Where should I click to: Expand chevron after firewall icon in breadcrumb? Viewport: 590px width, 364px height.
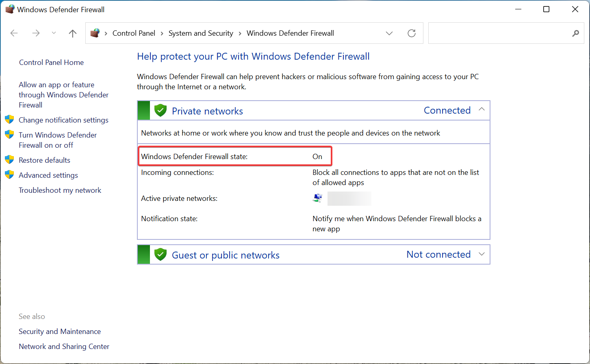pyautogui.click(x=106, y=33)
